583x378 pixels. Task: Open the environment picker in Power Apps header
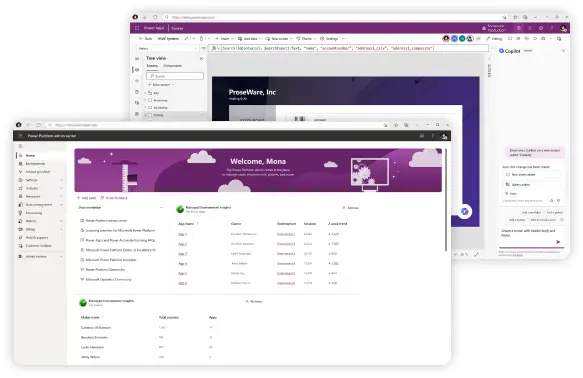coord(494,28)
